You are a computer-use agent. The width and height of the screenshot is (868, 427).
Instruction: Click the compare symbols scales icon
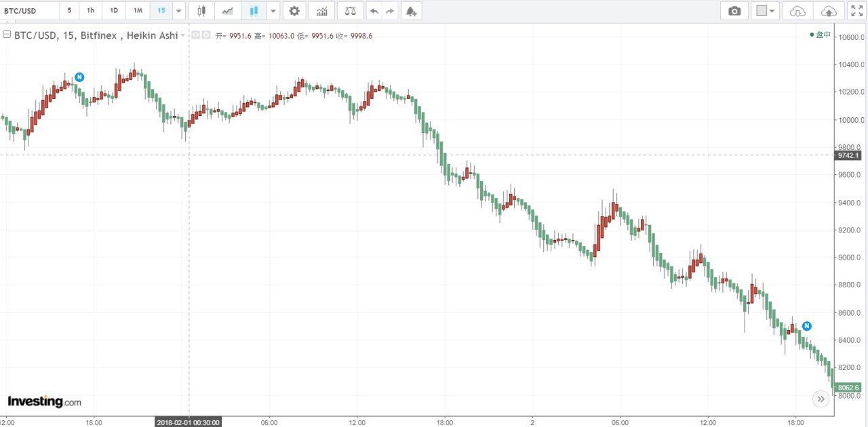coord(349,11)
